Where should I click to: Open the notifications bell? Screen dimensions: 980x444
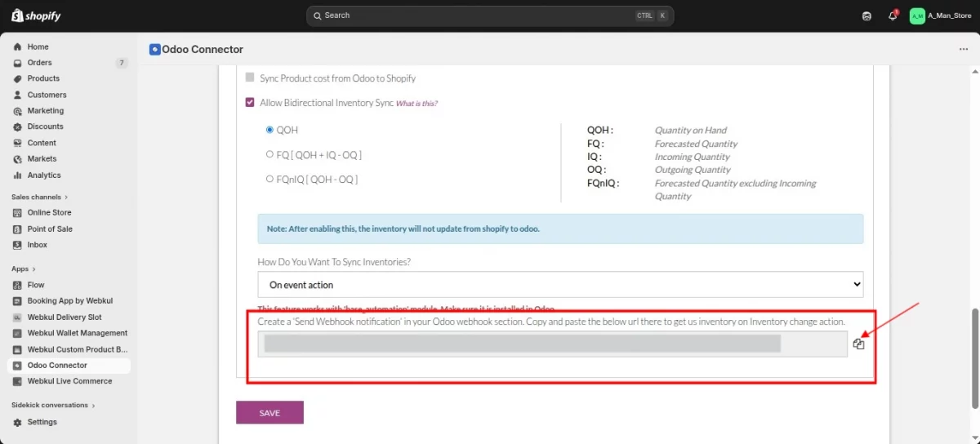[x=893, y=16]
